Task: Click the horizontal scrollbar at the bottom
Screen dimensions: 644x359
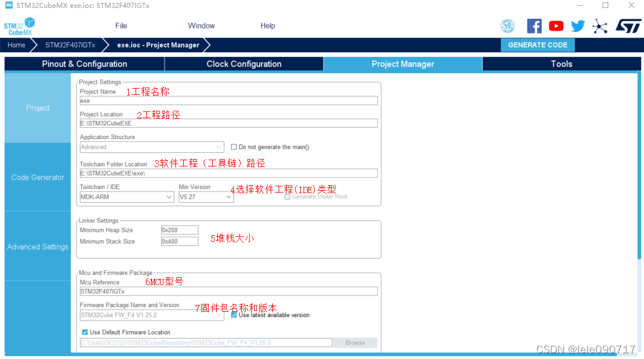Action: [x=310, y=354]
